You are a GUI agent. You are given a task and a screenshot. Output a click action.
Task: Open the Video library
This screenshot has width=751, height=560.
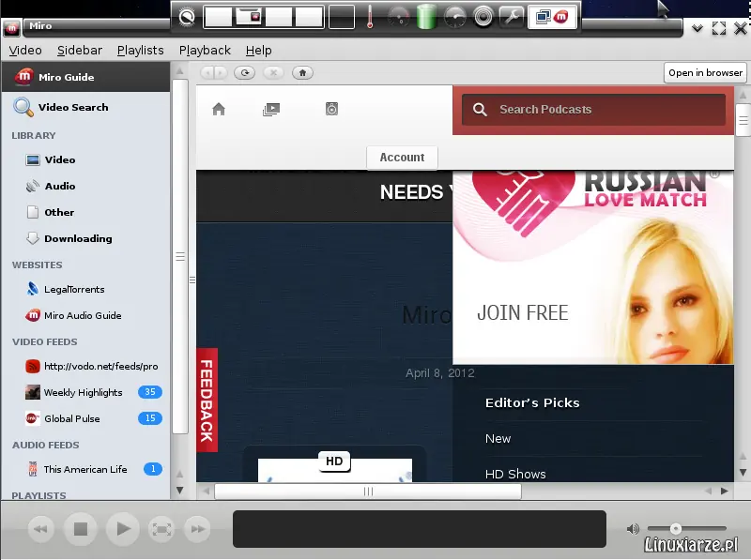pyautogui.click(x=60, y=159)
